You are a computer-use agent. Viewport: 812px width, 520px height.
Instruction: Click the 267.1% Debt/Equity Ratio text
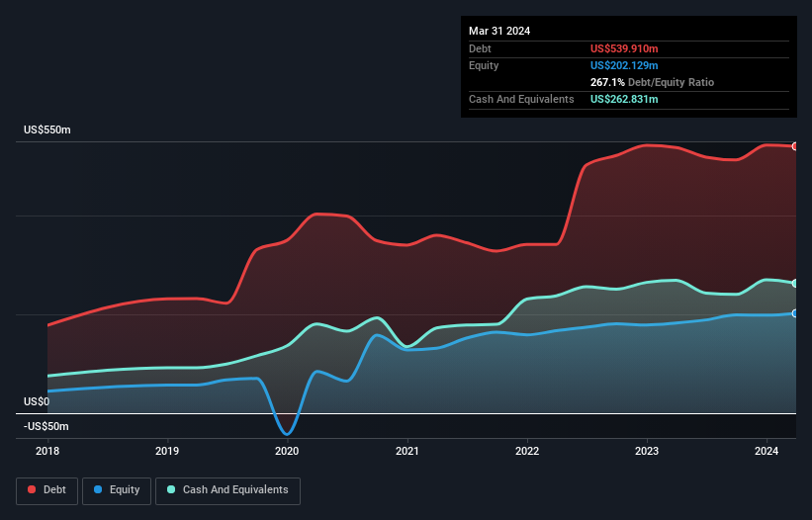tap(652, 82)
